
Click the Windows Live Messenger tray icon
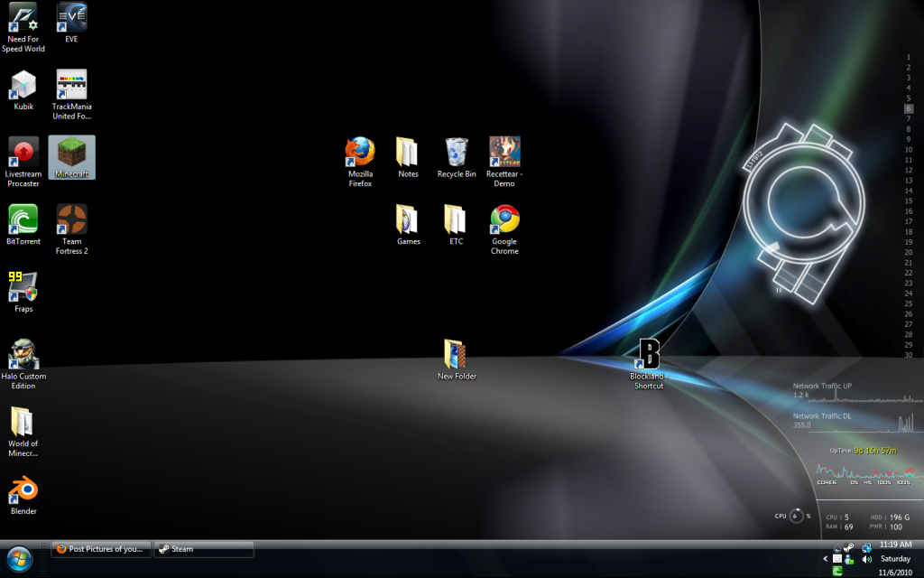tap(849, 559)
